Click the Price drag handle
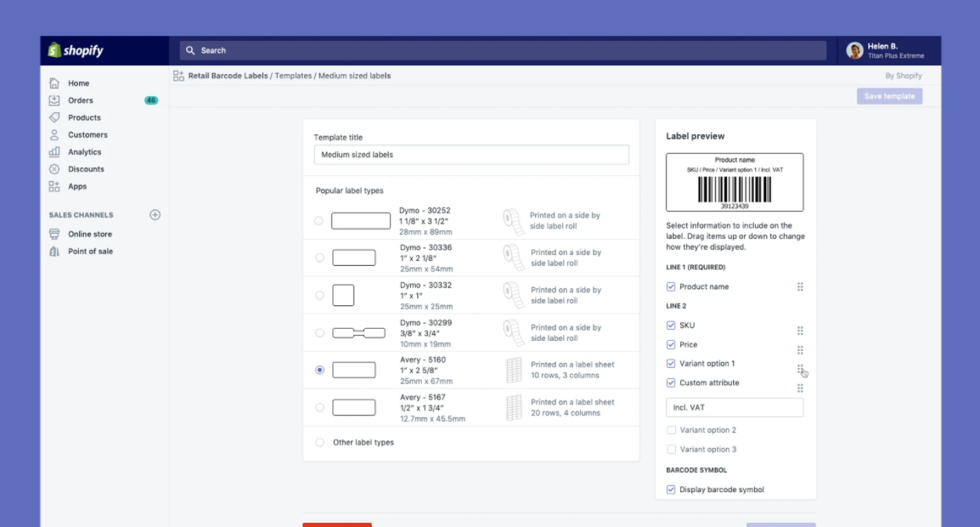The width and height of the screenshot is (980, 527). (800, 350)
